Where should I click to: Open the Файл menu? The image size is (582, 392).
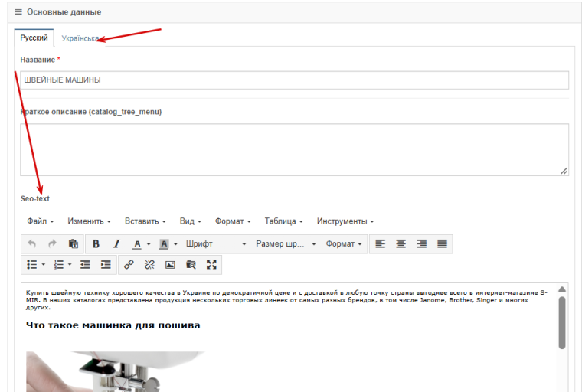coord(40,221)
